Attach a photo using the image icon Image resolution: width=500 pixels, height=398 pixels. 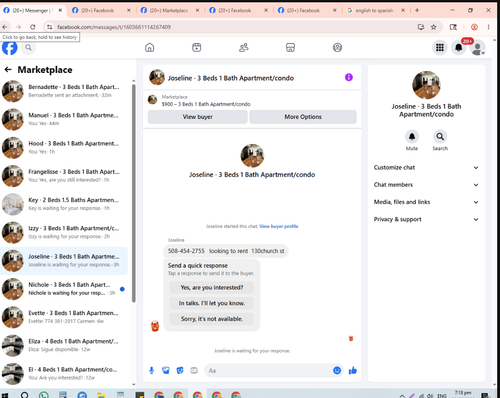[x=166, y=370]
